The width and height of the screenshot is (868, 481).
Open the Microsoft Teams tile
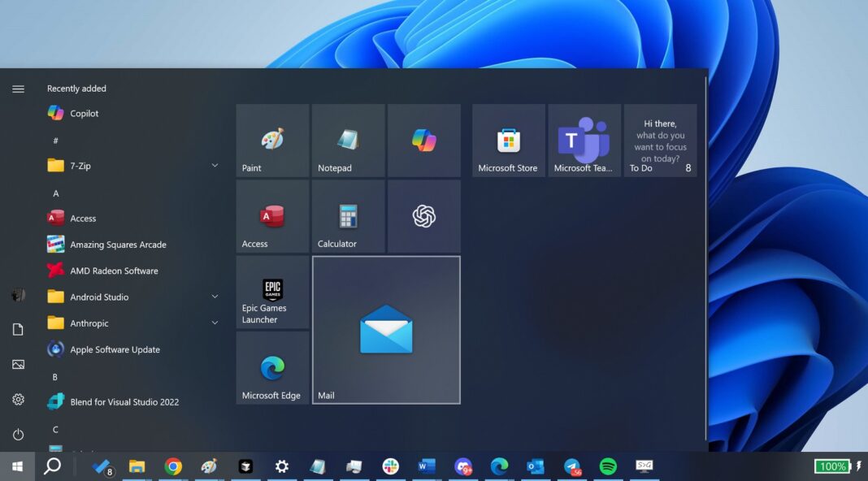[x=583, y=140]
